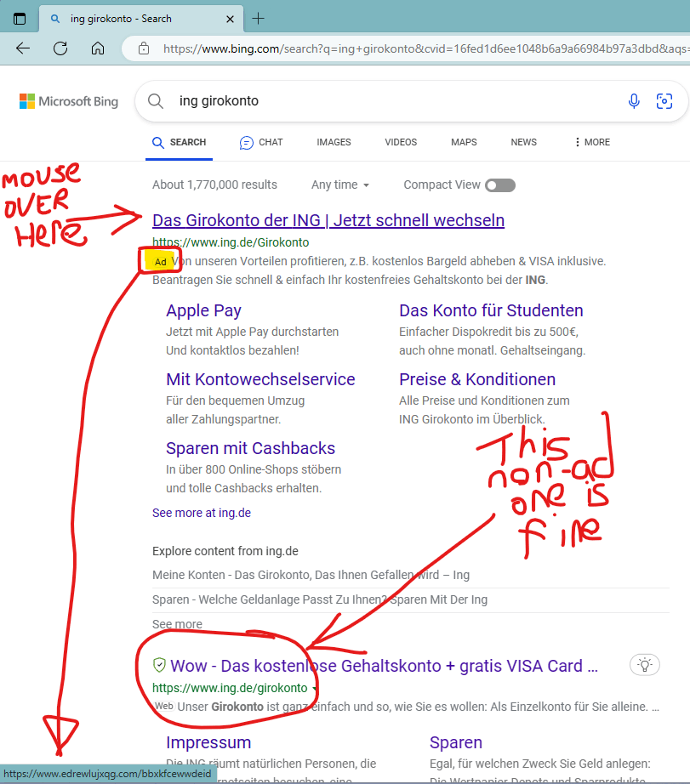Image resolution: width=690 pixels, height=784 pixels.
Task: Open 'Sparen - Welche Geldanlage' result
Action: (x=320, y=599)
